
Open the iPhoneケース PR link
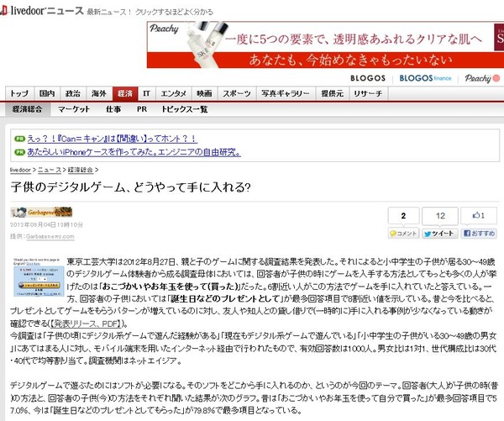134,152
